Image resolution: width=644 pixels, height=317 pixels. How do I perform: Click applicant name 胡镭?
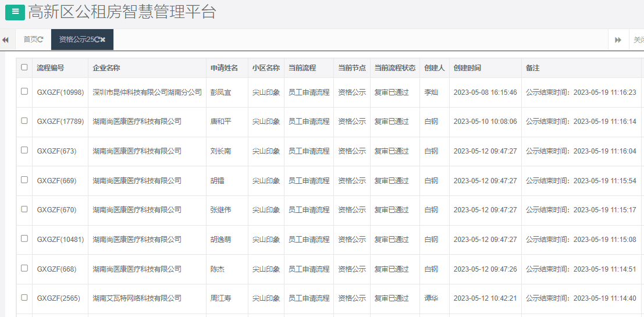click(218, 181)
